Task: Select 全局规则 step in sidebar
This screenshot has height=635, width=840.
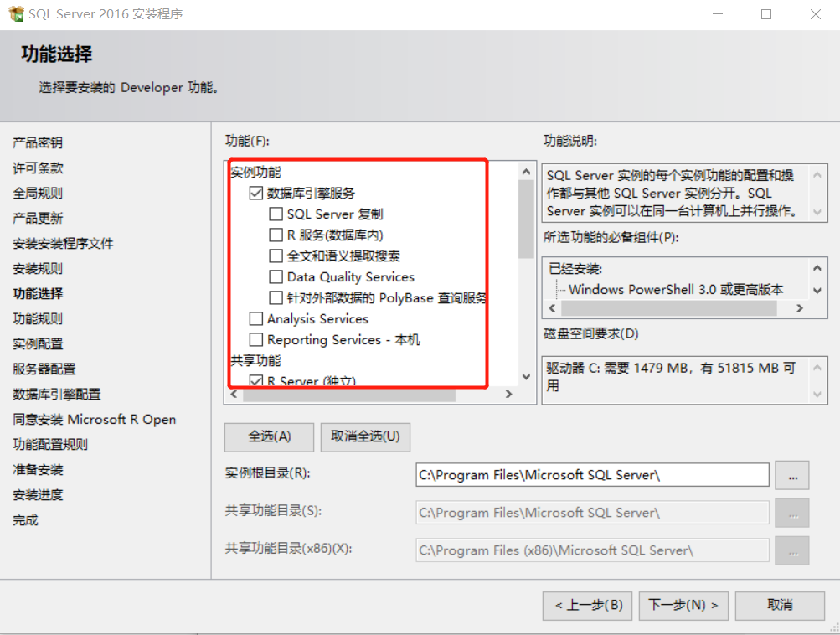Action: click(38, 193)
